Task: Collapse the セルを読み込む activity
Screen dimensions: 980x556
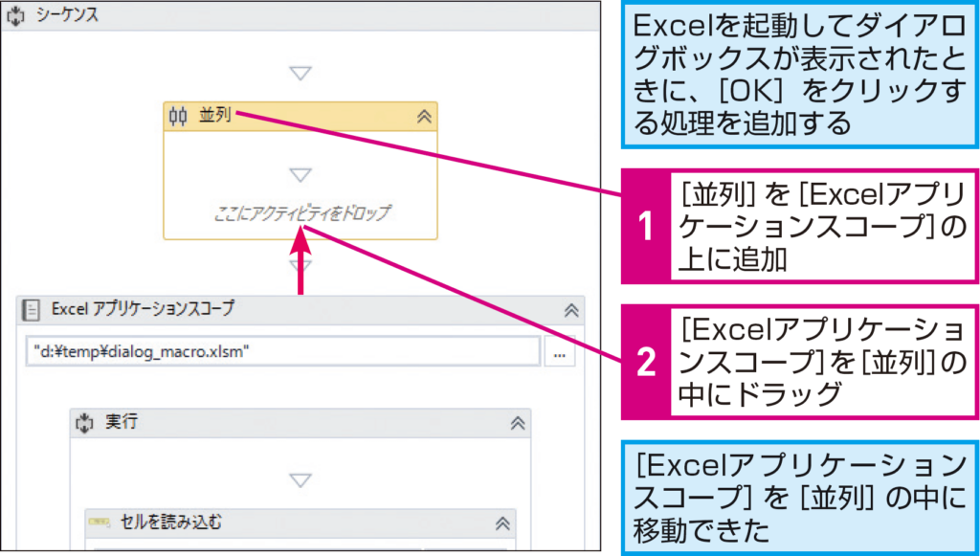Action: (x=502, y=523)
